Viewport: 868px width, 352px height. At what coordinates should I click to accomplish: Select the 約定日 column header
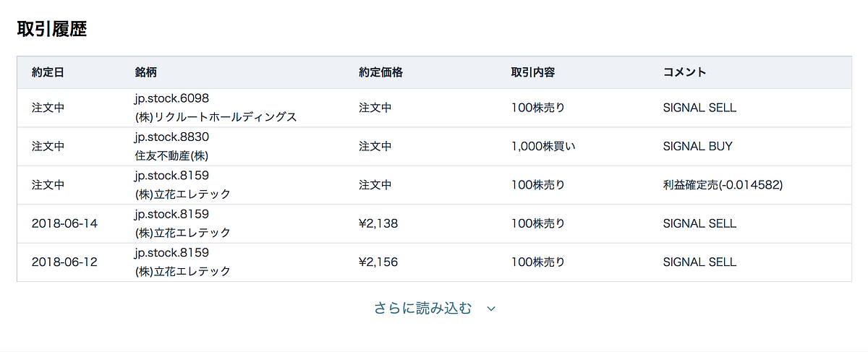[x=48, y=72]
